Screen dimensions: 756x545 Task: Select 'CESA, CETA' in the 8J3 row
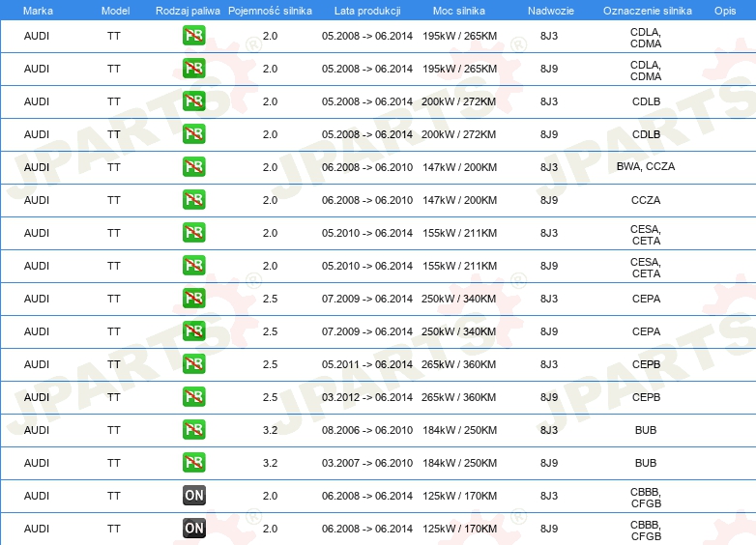[x=646, y=235]
